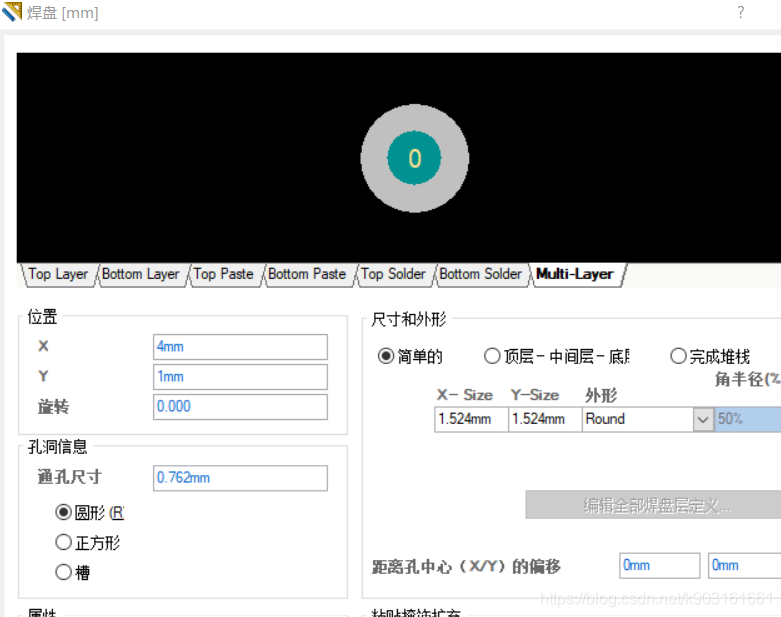Click the X position field showing 4mm

coord(240,347)
